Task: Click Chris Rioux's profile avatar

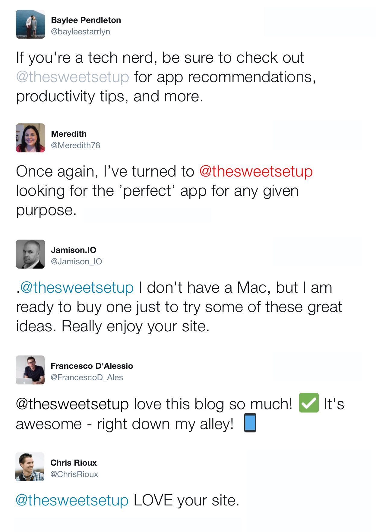Action: (x=30, y=467)
